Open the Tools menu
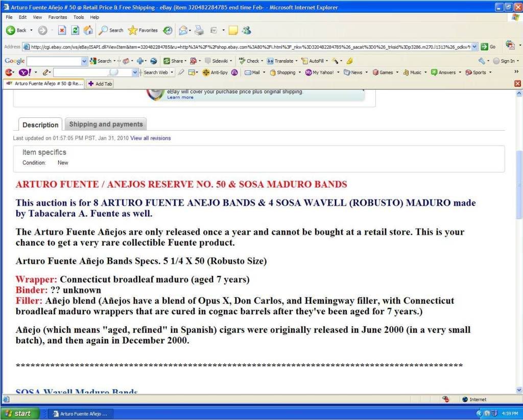The height and width of the screenshot is (420, 523). pyautogui.click(x=79, y=17)
